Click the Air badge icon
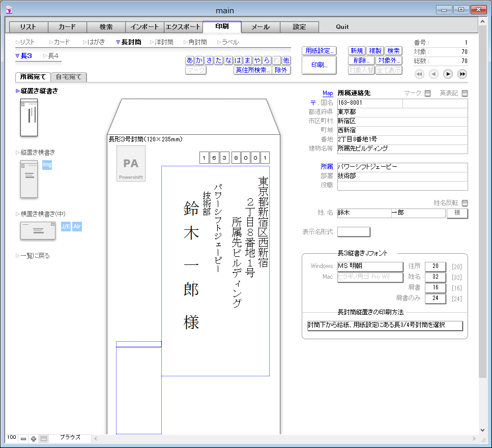The image size is (492, 448). 77,226
